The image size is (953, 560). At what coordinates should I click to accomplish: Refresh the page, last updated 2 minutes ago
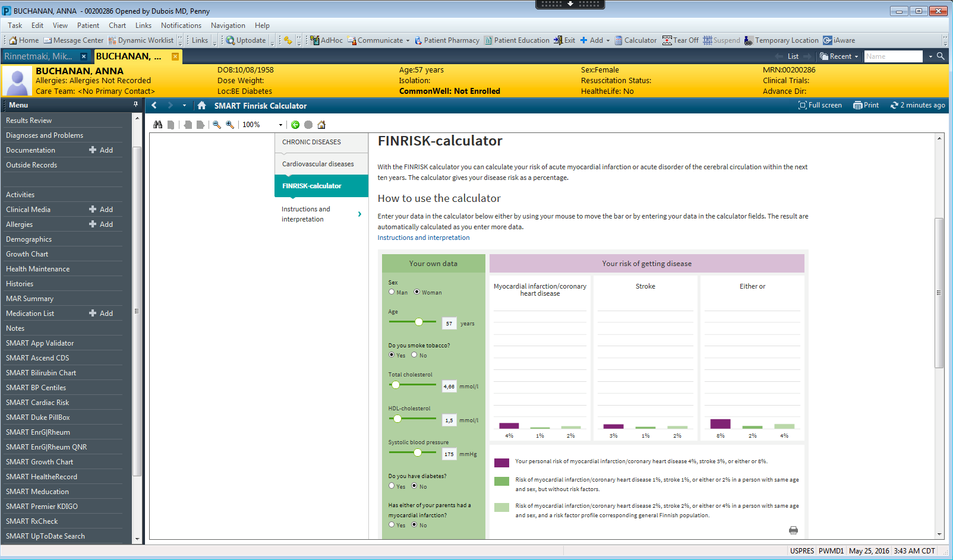click(917, 105)
